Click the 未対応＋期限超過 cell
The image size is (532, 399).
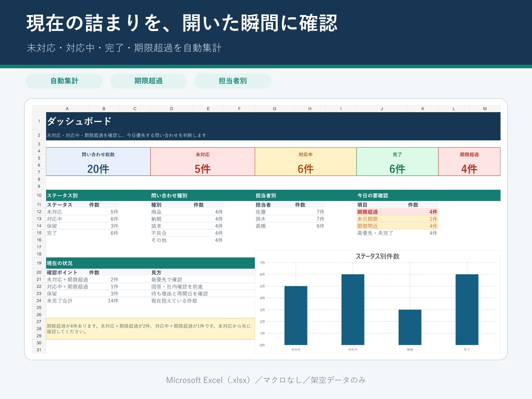(67, 280)
